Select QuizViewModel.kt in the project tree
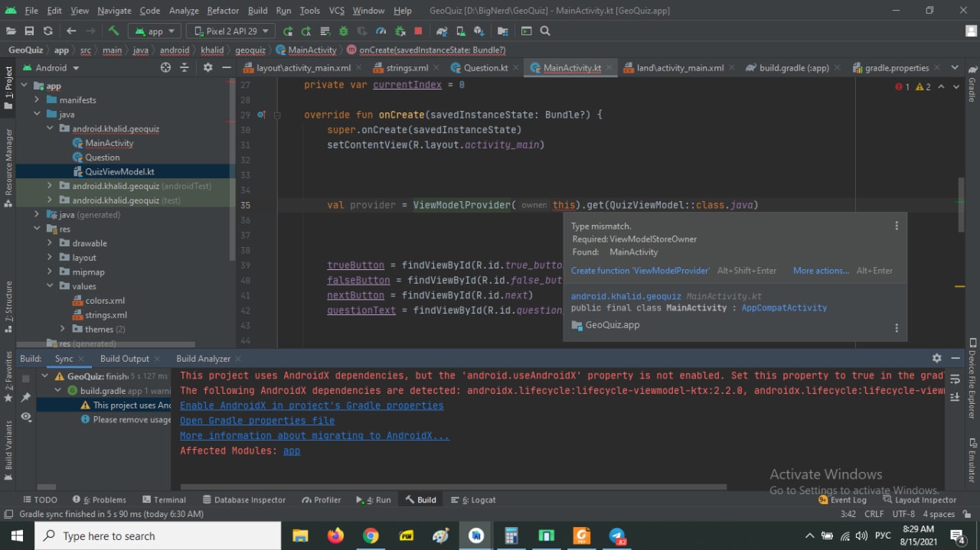Viewport: 980px width, 550px height. (x=119, y=171)
